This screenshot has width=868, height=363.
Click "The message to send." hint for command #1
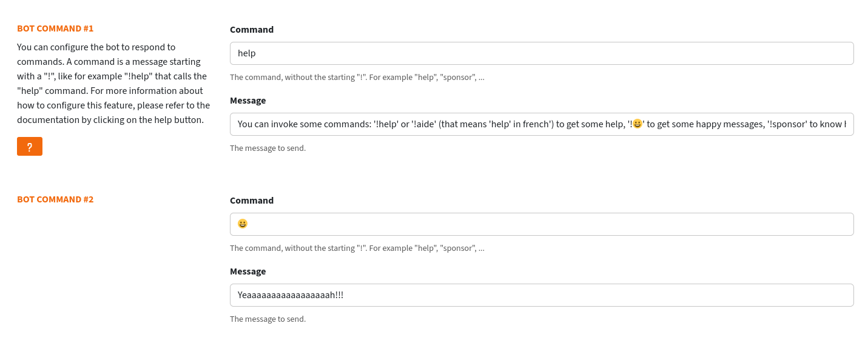click(x=267, y=148)
